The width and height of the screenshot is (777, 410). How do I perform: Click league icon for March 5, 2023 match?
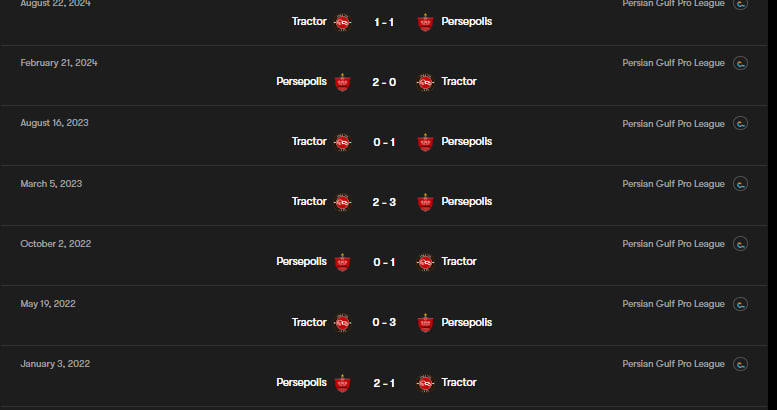[740, 184]
